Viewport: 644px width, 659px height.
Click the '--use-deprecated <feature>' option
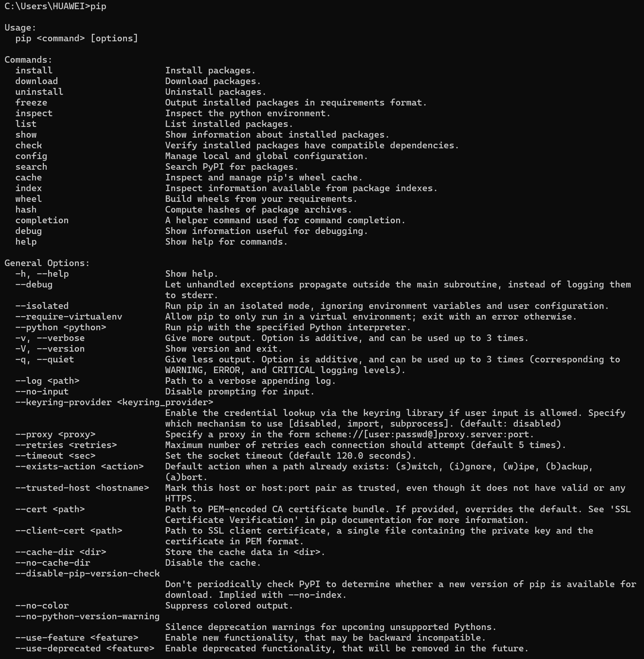(x=85, y=648)
